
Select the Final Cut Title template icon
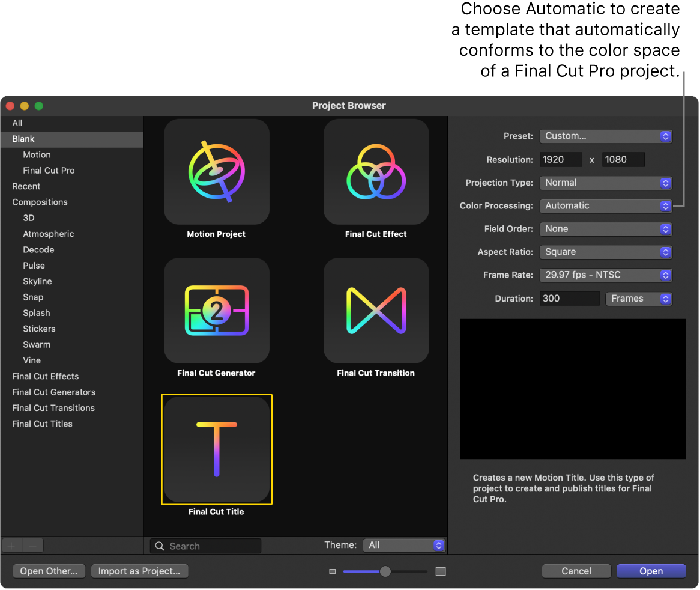[x=216, y=449]
